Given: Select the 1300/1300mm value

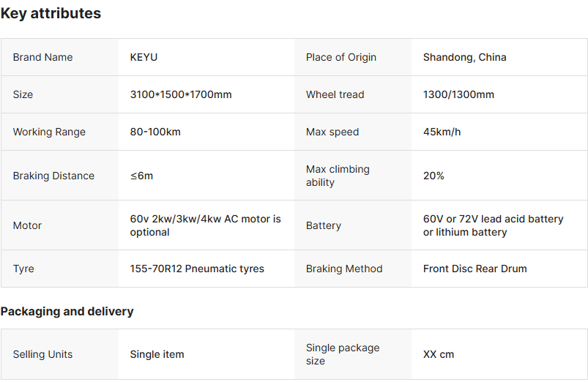Looking at the screenshot, I should pos(458,94).
